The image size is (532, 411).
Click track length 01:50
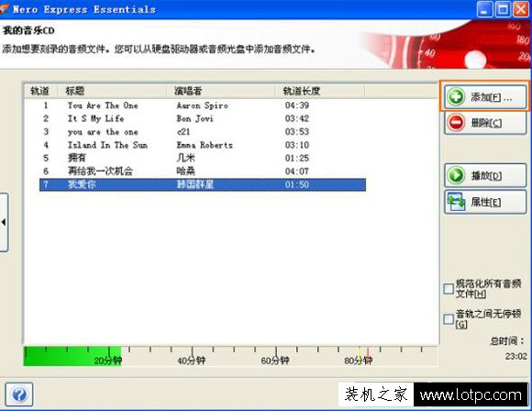297,184
